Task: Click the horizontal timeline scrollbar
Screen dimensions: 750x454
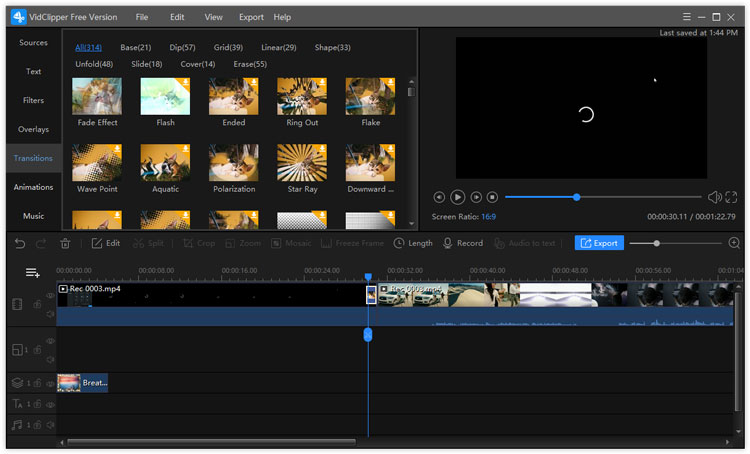Action: pyautogui.click(x=211, y=443)
